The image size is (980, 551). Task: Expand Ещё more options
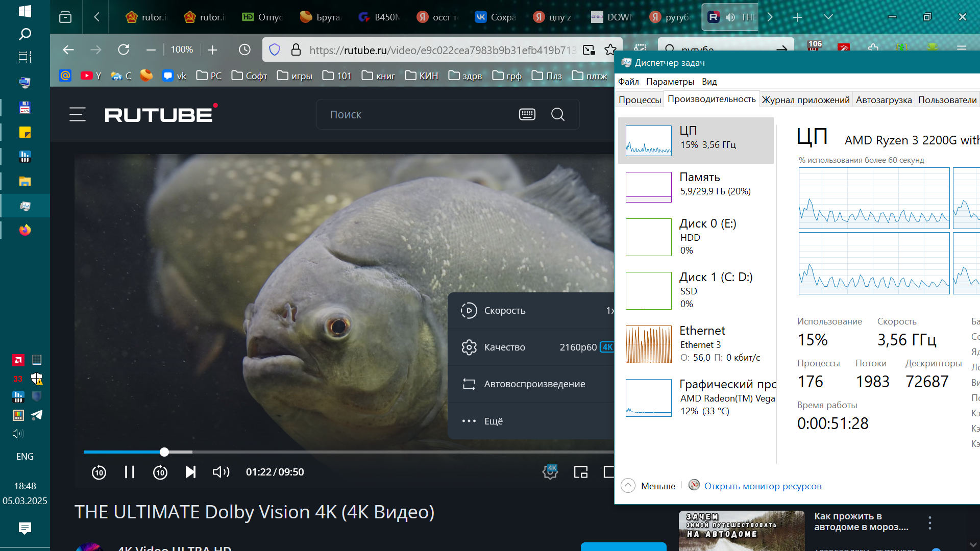click(493, 421)
